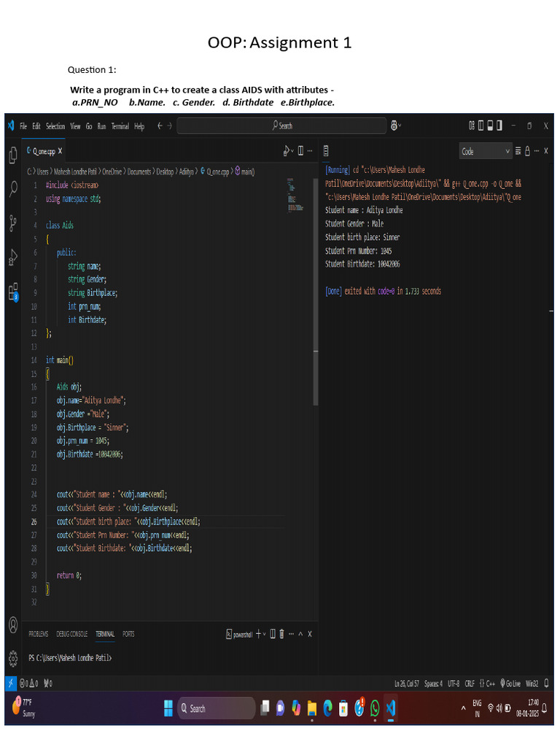Open the Extensions view
The height and width of the screenshot is (747, 560).
coord(13,292)
